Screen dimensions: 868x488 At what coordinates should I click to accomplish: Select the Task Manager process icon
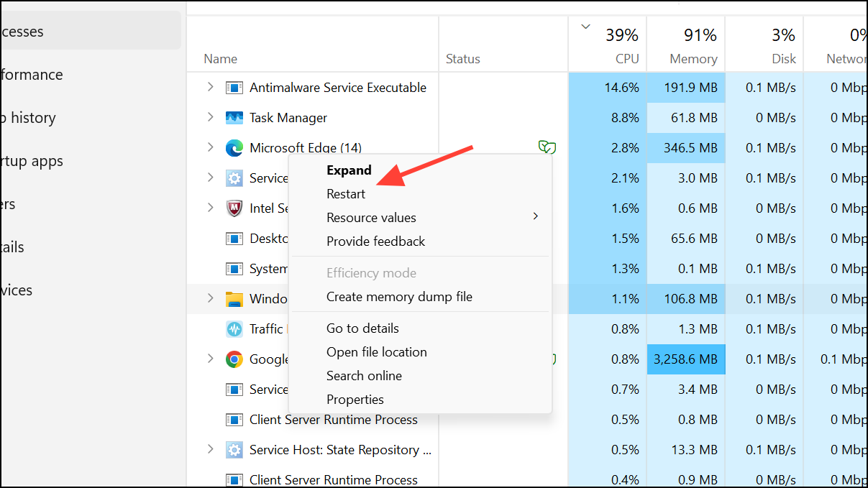tap(234, 117)
